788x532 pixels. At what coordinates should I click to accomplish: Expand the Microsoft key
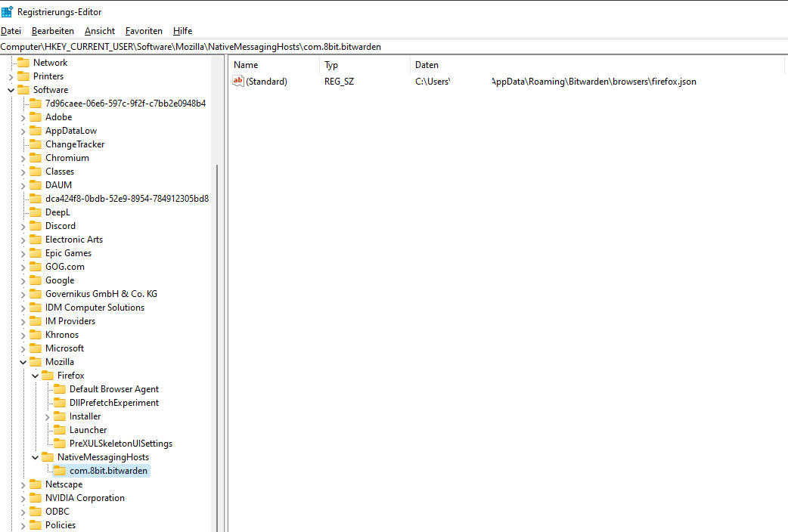[23, 348]
